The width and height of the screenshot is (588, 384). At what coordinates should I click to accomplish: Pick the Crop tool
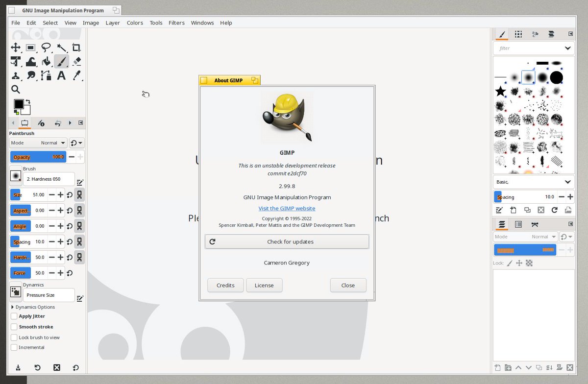[76, 48]
